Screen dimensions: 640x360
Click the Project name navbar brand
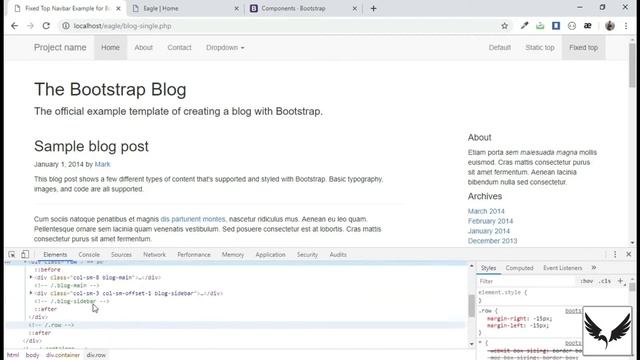tap(60, 47)
